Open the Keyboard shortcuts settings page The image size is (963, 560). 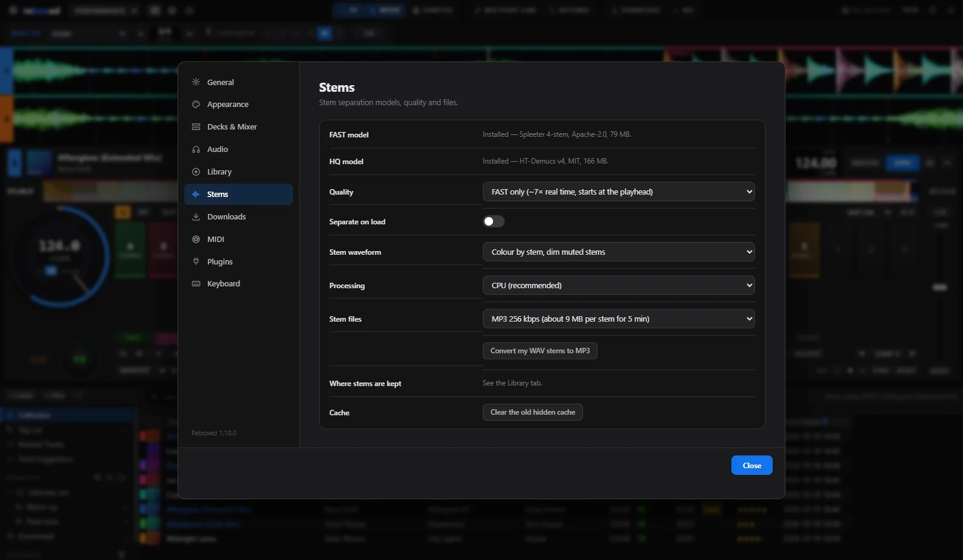(238, 284)
